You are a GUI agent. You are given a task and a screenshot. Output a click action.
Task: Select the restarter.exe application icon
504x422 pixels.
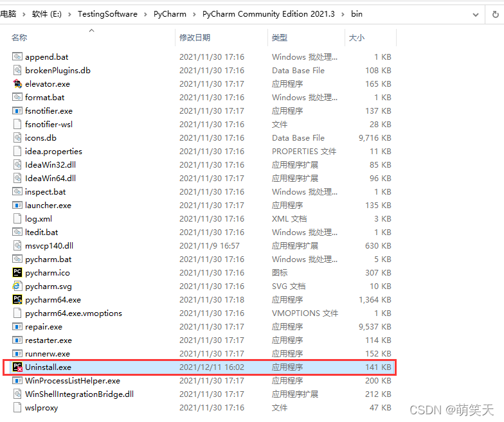[x=17, y=340]
